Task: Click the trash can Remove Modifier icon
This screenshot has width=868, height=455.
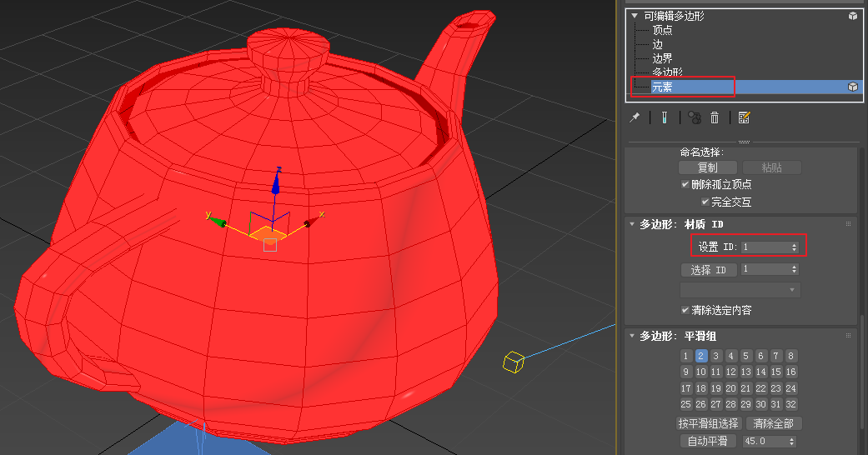Action: (715, 117)
